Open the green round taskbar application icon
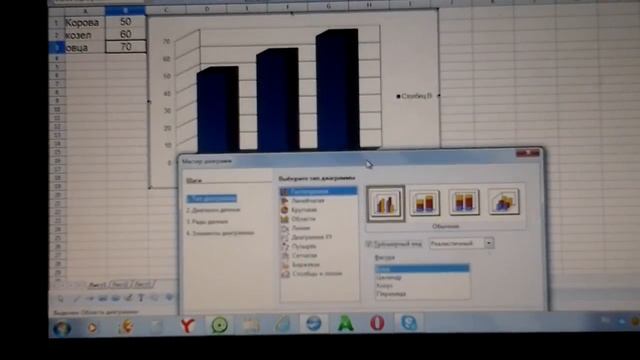This screenshot has height=360, width=640. [220, 325]
